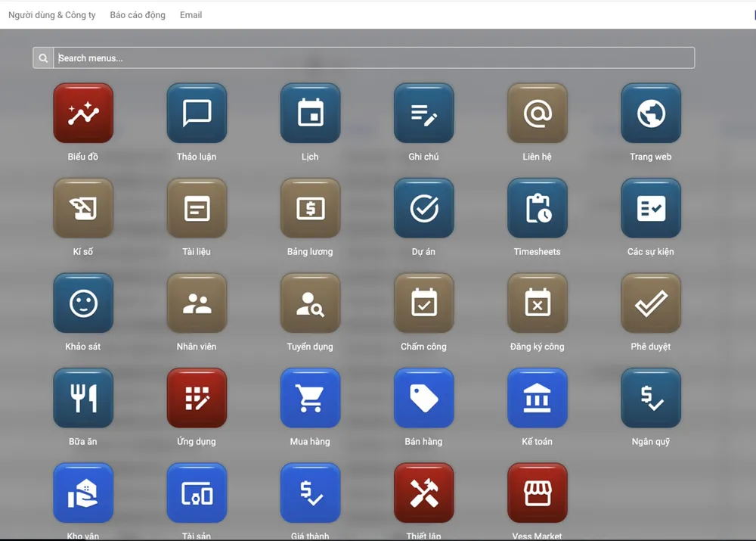This screenshot has height=541, width=756.
Task: Open the Chấm công attendance app
Action: [423, 303]
